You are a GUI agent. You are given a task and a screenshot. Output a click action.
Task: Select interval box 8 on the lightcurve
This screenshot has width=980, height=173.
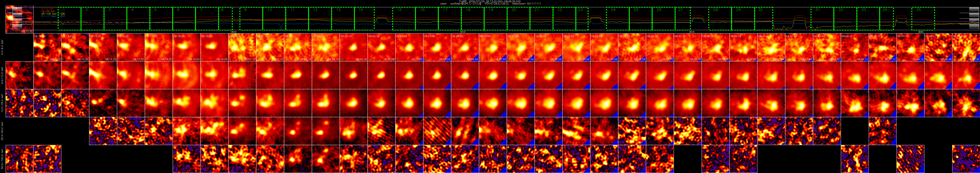pyautogui.click(x=225, y=18)
